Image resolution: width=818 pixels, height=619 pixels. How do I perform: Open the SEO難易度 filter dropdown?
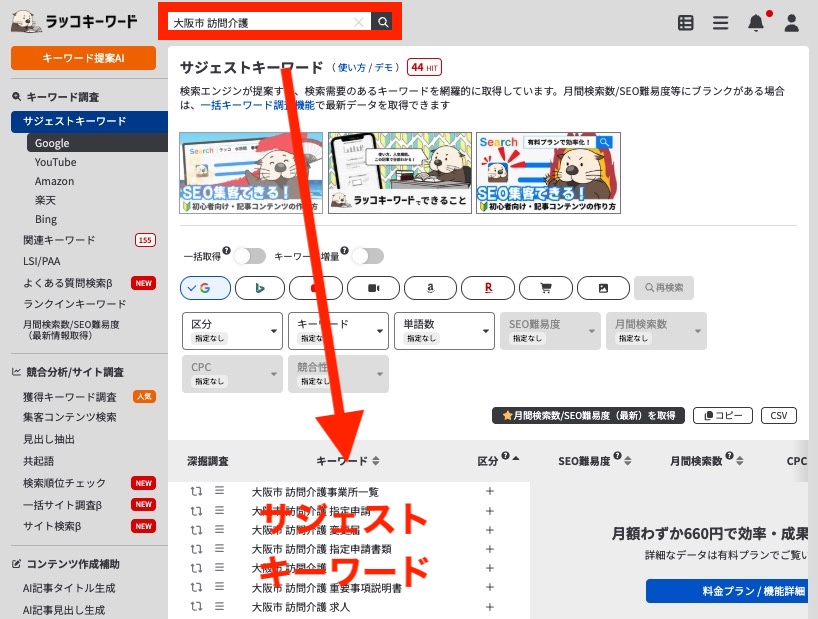550,331
